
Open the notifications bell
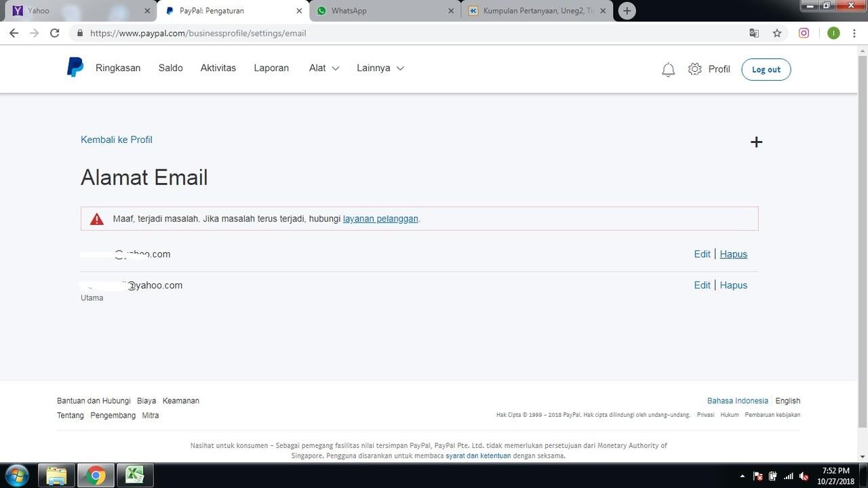(x=668, y=69)
